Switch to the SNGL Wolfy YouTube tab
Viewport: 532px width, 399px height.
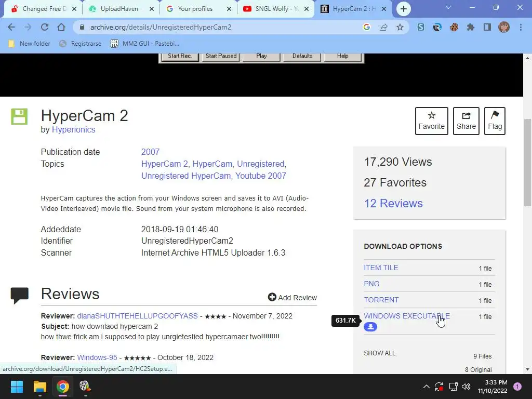coord(275,9)
